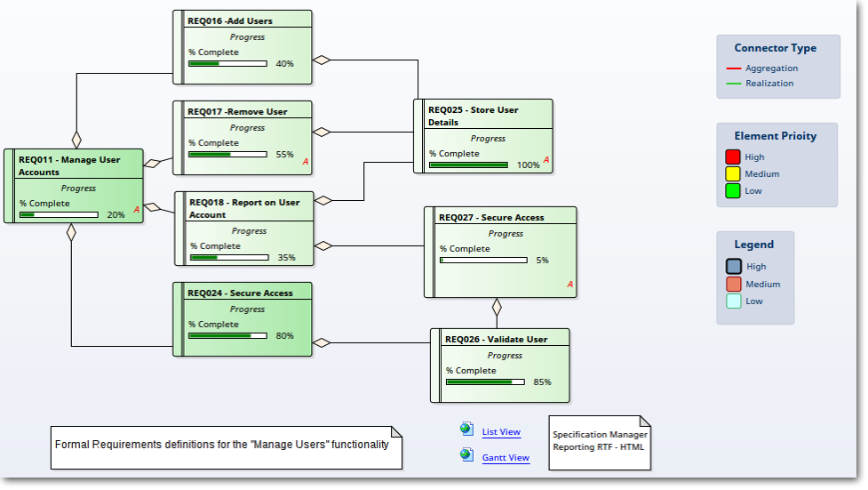Viewport: 868px width, 490px height.
Task: Open the Gantt View link
Action: [506, 458]
